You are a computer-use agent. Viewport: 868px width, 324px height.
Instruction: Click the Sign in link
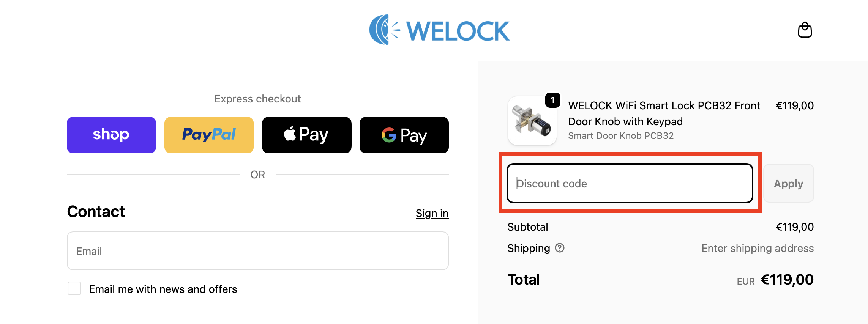(x=432, y=213)
